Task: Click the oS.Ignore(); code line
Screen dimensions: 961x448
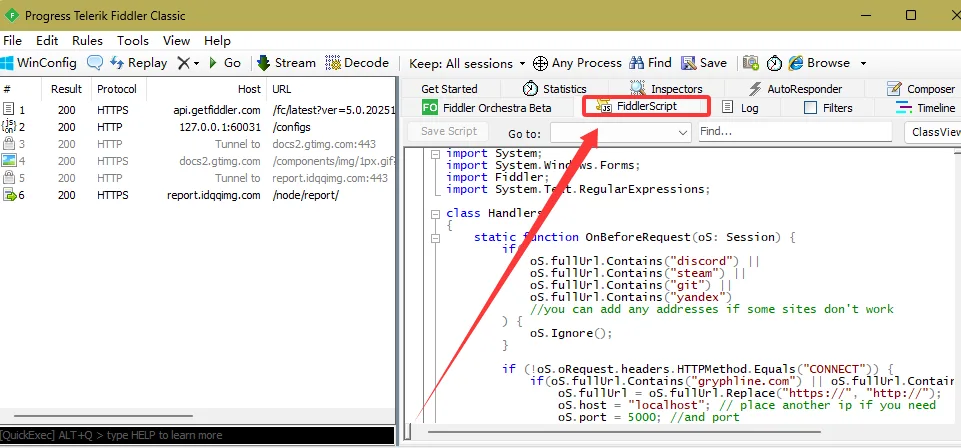Action: pyautogui.click(x=571, y=333)
